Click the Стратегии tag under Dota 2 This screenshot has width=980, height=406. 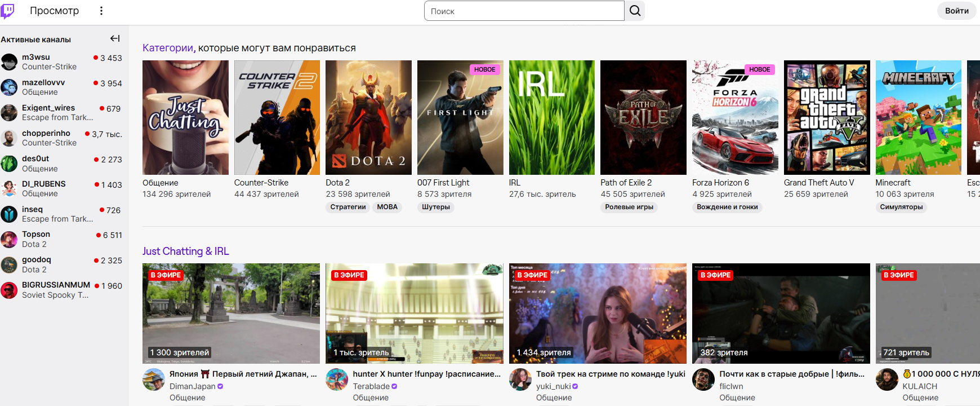348,207
